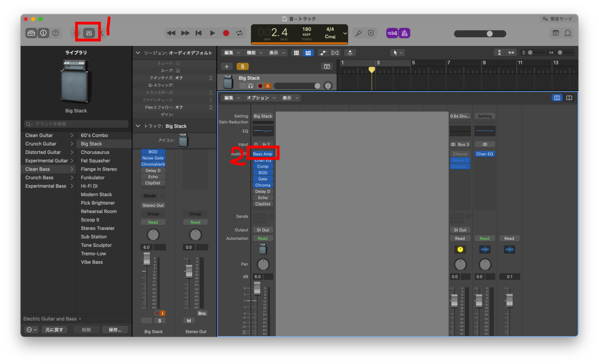
Task: Open the クオンタイズ popup set to オフ
Action: (194, 78)
